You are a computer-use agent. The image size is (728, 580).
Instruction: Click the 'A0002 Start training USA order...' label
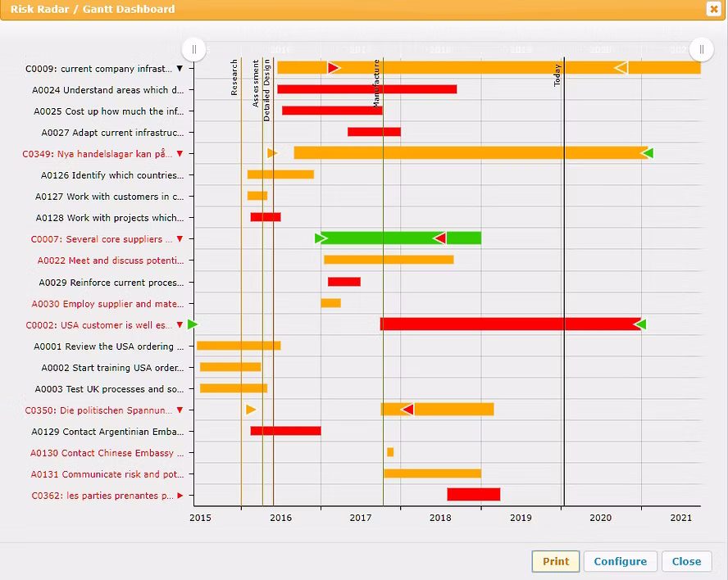[112, 368]
